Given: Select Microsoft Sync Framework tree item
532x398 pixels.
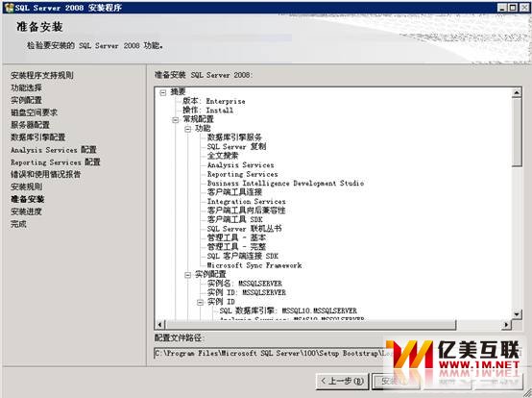Looking at the screenshot, I should [x=254, y=265].
